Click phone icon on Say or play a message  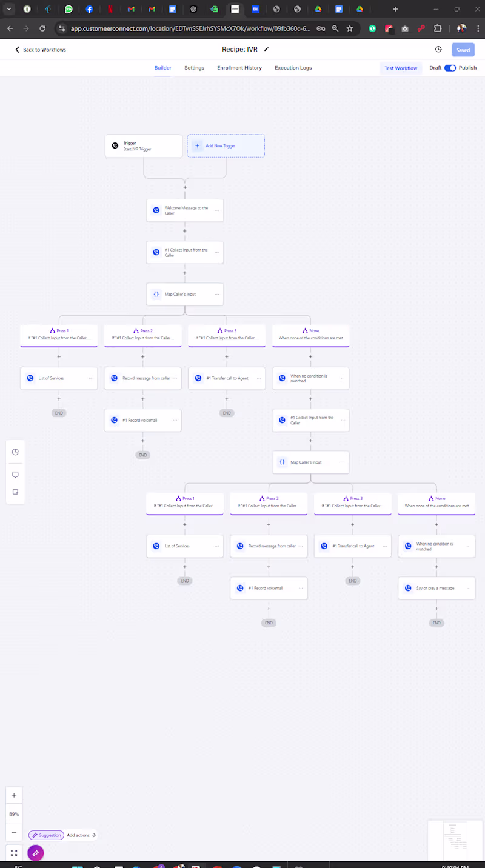click(408, 588)
